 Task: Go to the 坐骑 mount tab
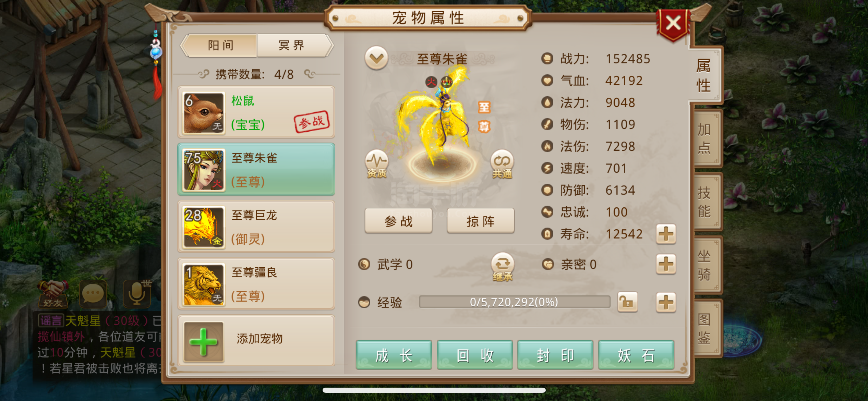coord(705,265)
